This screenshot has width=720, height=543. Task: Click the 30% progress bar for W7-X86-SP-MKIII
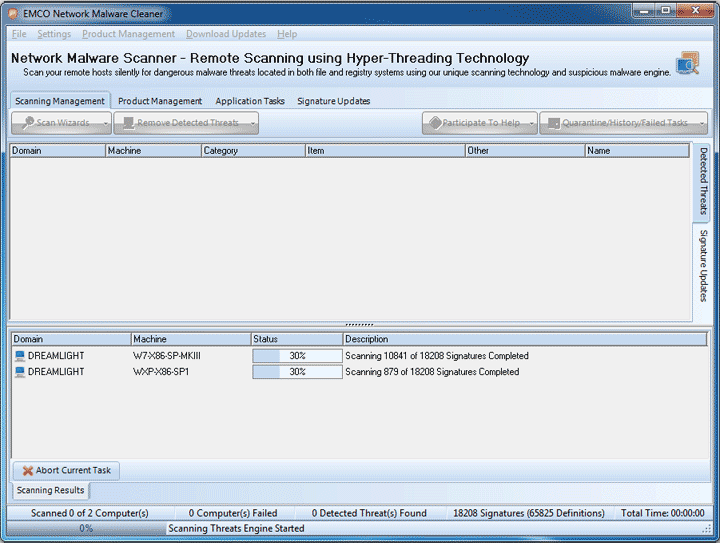click(x=297, y=356)
